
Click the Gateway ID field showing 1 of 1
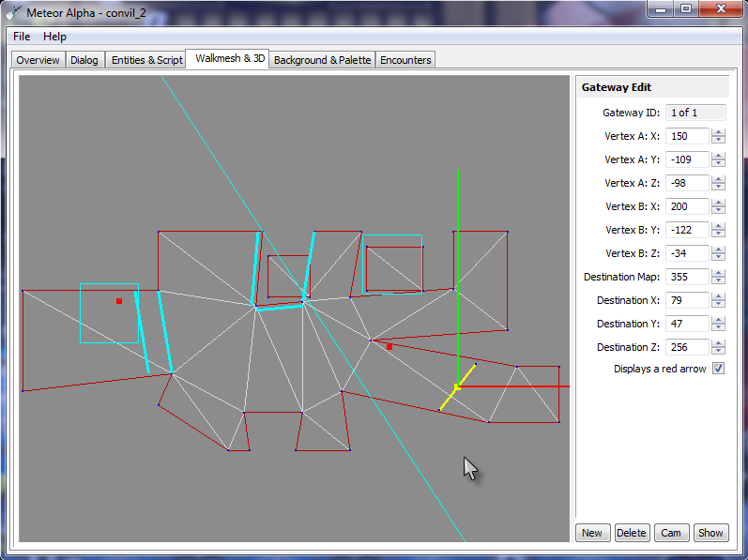point(695,113)
